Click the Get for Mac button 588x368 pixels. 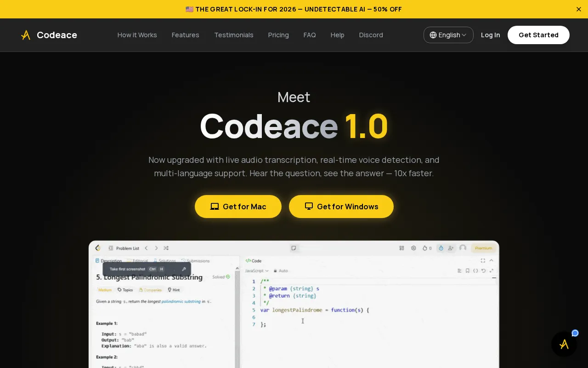tap(238, 207)
